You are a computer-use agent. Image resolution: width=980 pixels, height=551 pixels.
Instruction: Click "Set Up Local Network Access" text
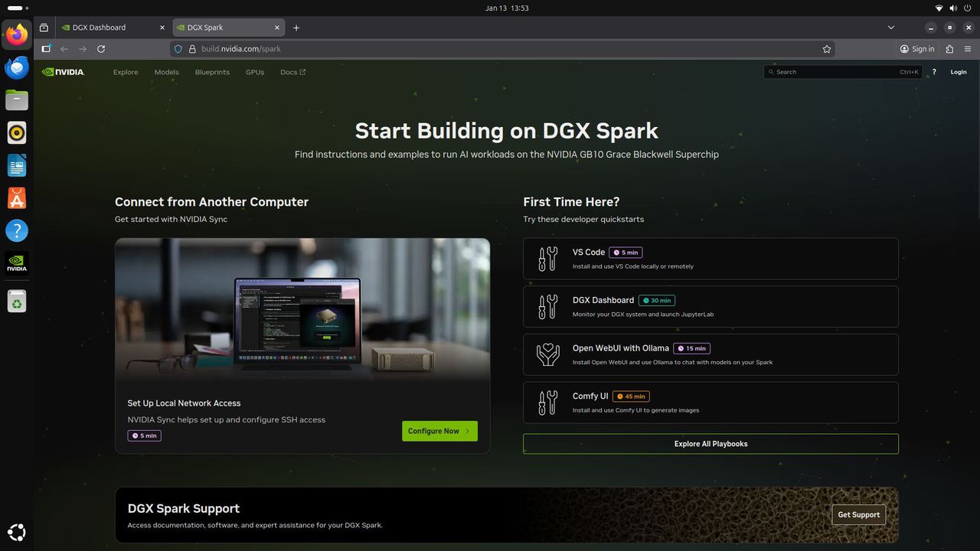click(184, 403)
